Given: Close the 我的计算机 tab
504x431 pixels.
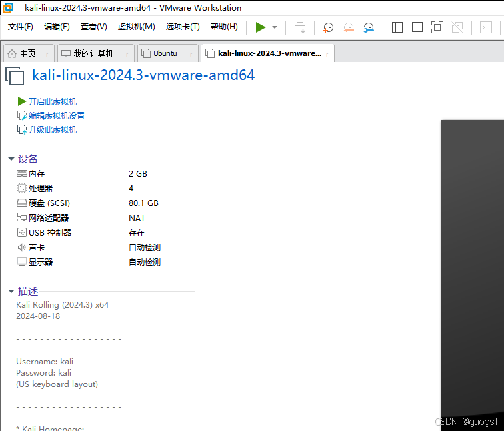Looking at the screenshot, I should point(128,54).
